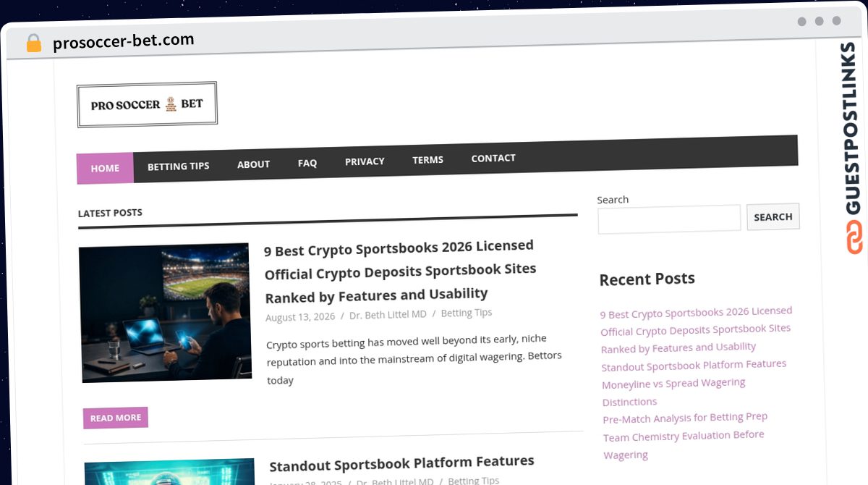Click the Pro Soccer Bet logo
868x485 pixels.
click(x=147, y=104)
